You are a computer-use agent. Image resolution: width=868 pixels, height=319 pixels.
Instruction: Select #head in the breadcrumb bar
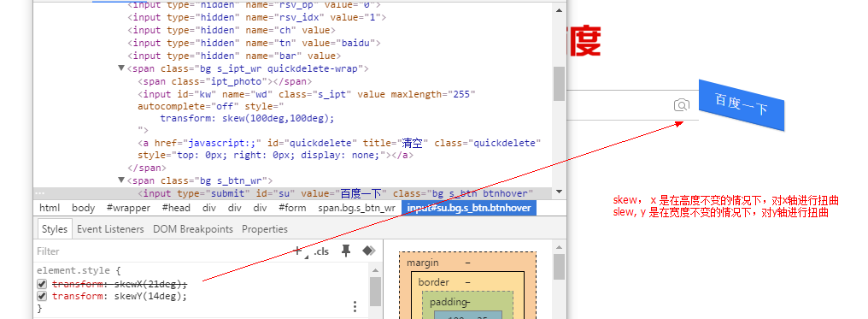pos(176,208)
